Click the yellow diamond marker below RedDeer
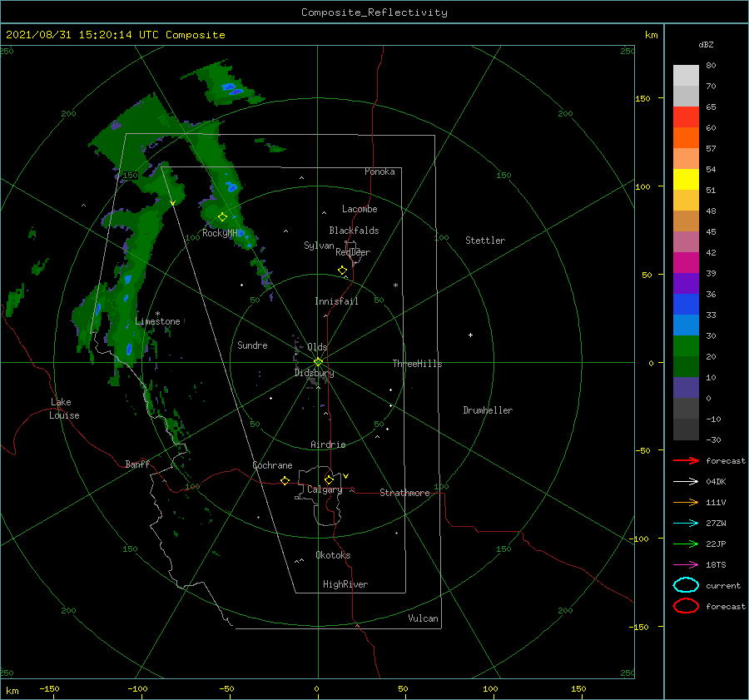 tap(342, 271)
